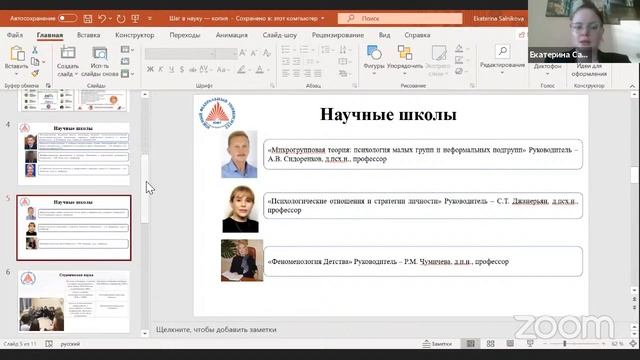Switch to the Переходы tab

click(185, 35)
